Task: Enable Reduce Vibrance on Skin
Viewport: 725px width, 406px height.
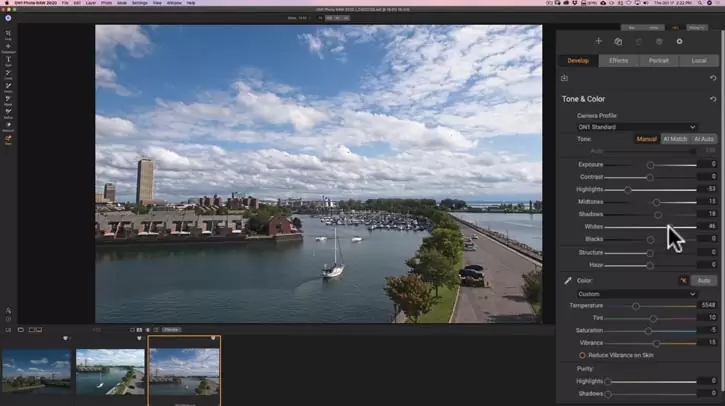Action: 582,355
